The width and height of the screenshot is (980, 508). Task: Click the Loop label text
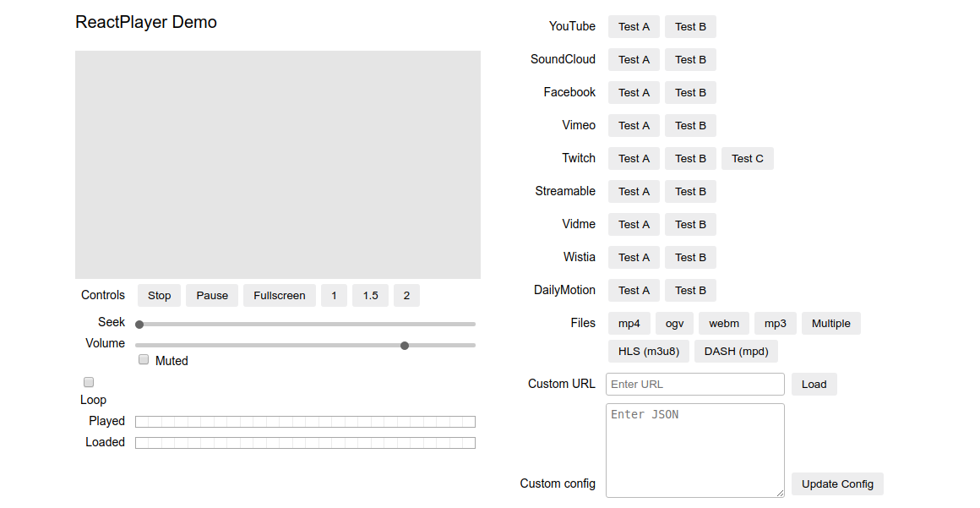(x=93, y=400)
